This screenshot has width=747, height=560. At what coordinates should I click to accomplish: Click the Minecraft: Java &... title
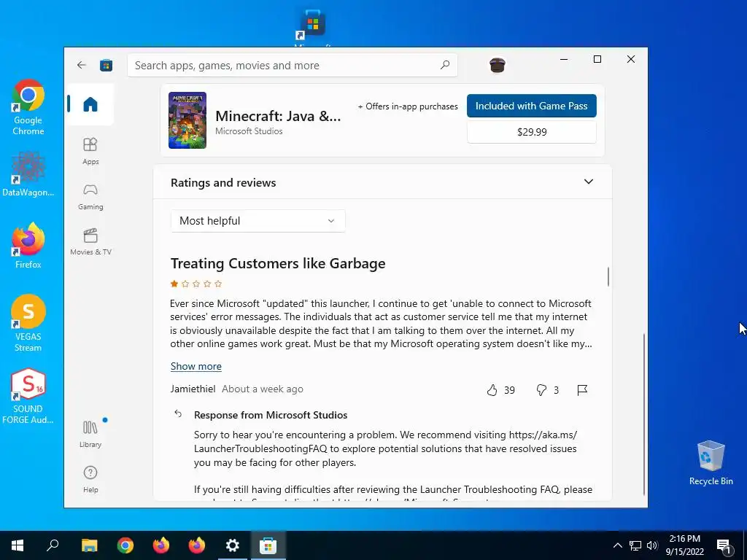point(278,116)
